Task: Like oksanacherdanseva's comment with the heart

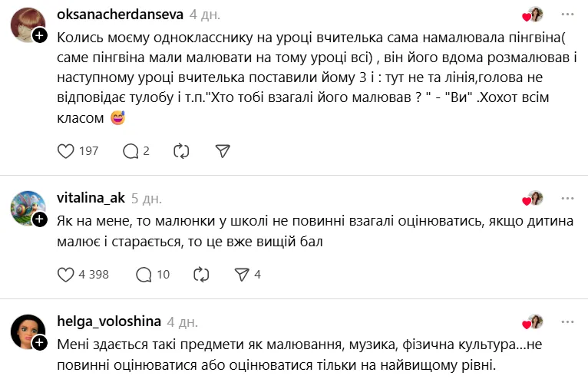Action: (x=66, y=151)
